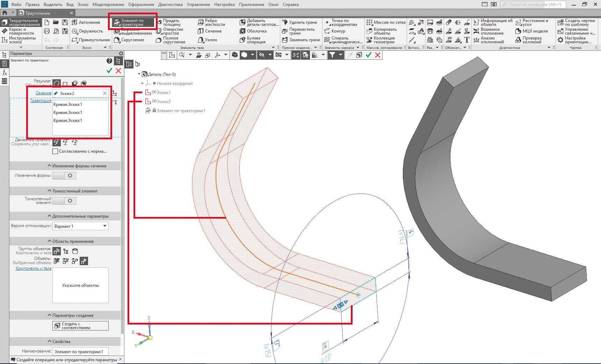
Task: Collapse Дополнительные параметры section
Action: click(65, 216)
